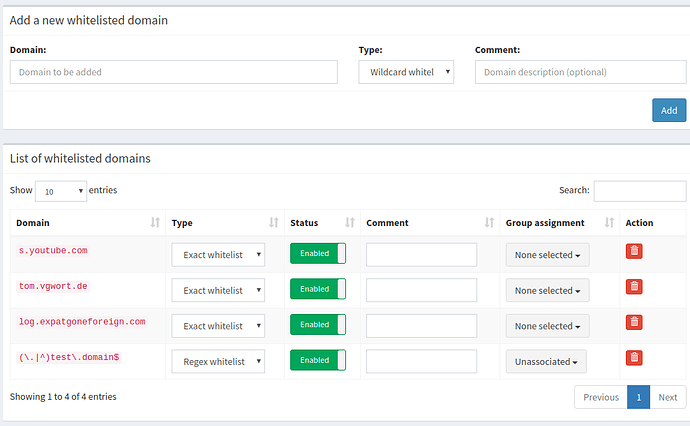The width and height of the screenshot is (690, 426).
Task: Remove log.expatgoneforeign.com using its trash icon
Action: [634, 323]
